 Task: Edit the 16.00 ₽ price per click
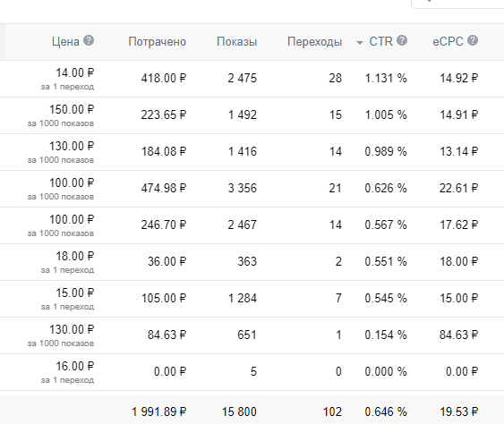(75, 366)
